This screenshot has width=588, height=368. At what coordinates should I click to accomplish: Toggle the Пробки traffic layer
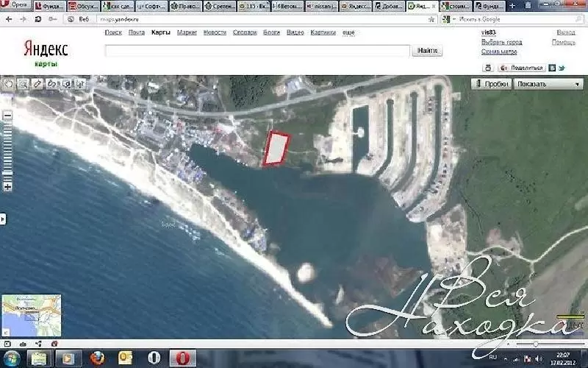[x=491, y=84]
